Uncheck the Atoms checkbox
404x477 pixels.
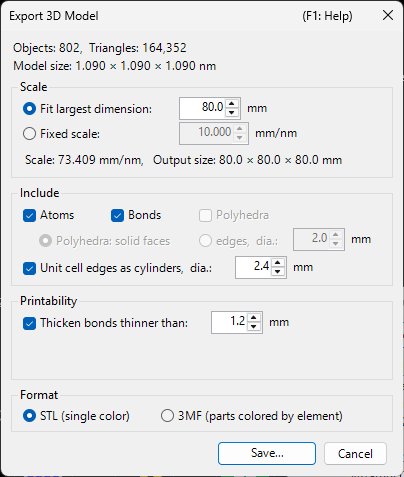coord(29,215)
